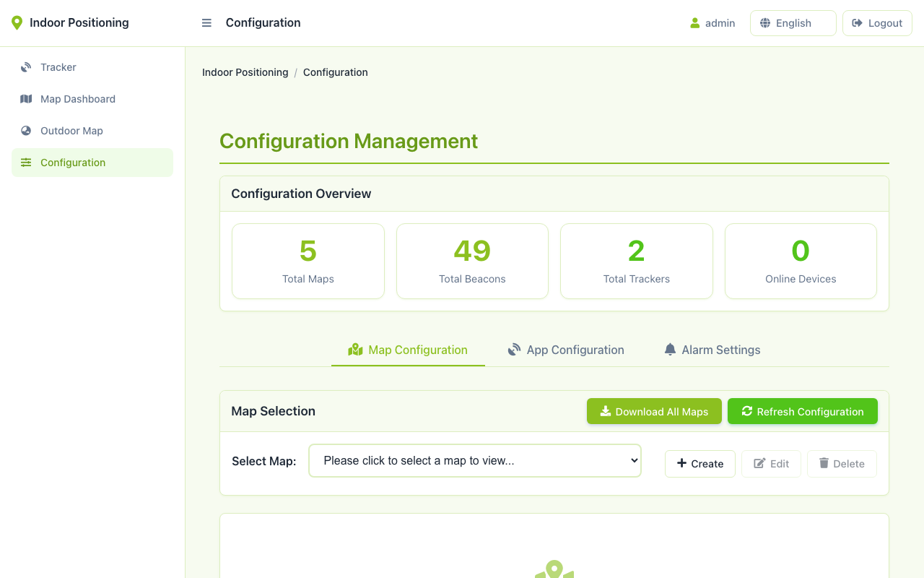The width and height of the screenshot is (924, 578).
Task: Click the Online Devices card
Action: [801, 261]
